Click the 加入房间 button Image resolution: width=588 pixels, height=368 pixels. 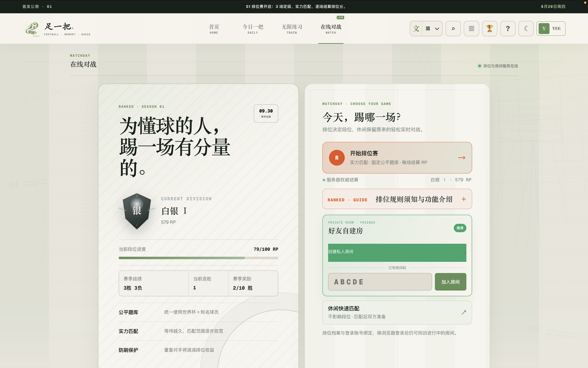(450, 282)
